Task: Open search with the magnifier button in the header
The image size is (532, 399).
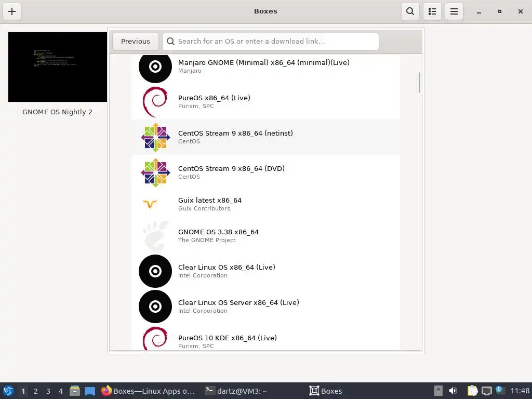Action: (x=410, y=11)
